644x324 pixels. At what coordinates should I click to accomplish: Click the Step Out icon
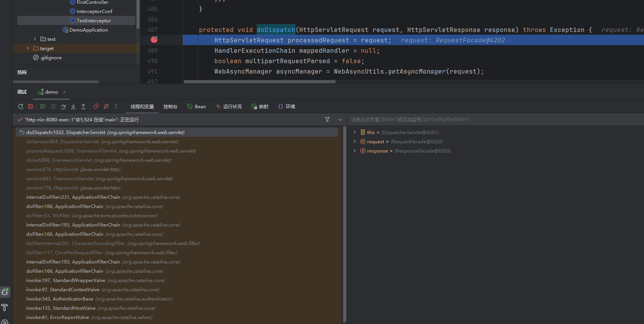[83, 107]
